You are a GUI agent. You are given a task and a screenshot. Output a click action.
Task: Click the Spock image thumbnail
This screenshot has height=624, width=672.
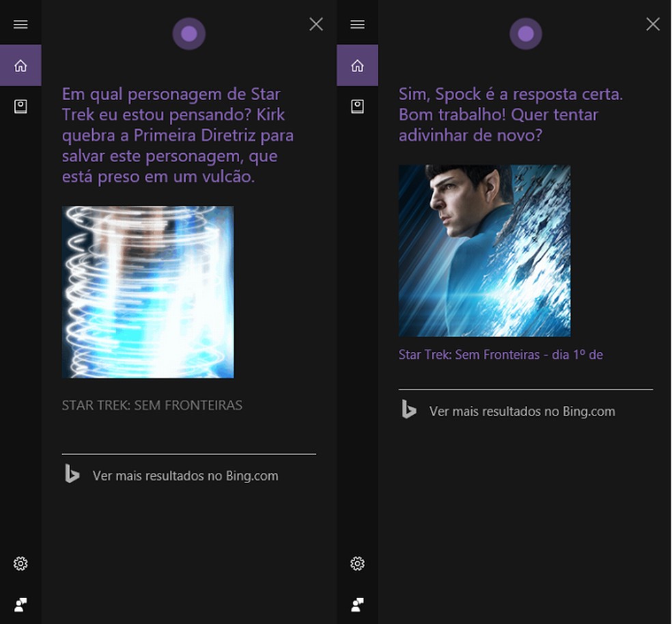(x=484, y=250)
